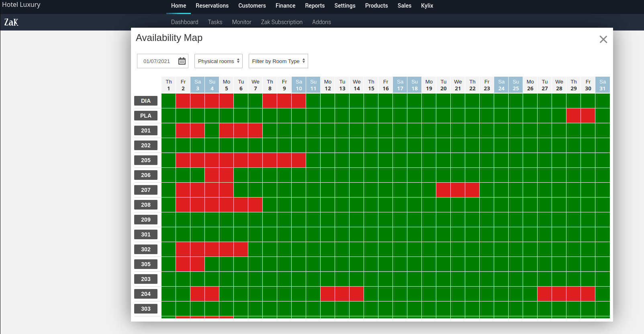Select room 208 label
644x334 pixels.
(x=146, y=205)
